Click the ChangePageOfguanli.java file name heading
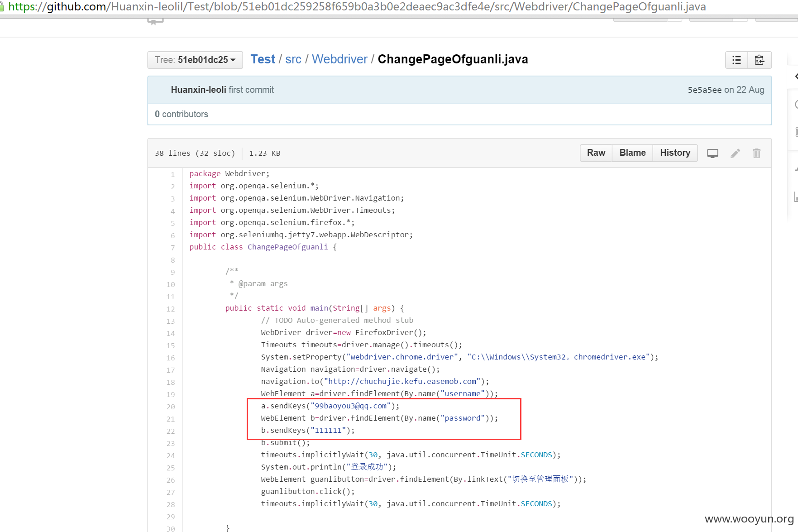Viewport: 798px width, 532px height. coord(453,59)
